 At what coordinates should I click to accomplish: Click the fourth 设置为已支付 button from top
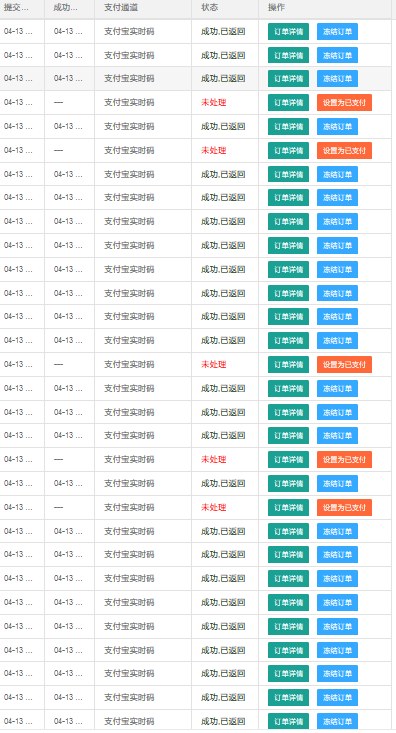click(345, 460)
